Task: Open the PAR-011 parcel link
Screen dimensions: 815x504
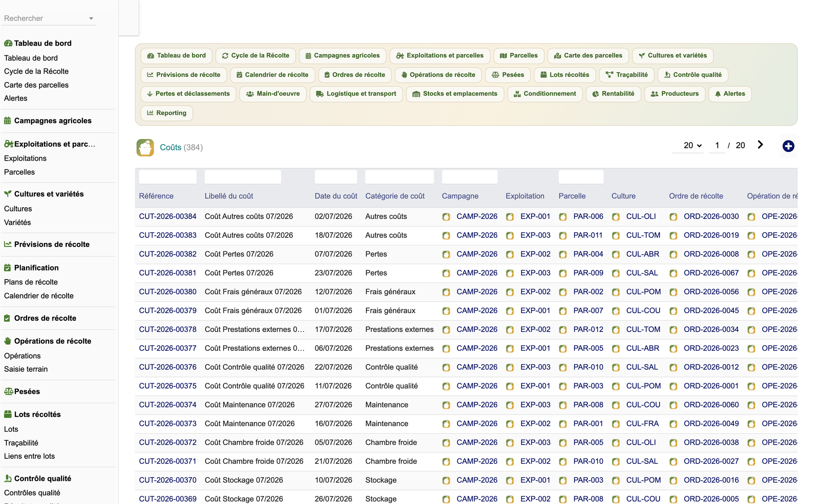Action: 588,235
